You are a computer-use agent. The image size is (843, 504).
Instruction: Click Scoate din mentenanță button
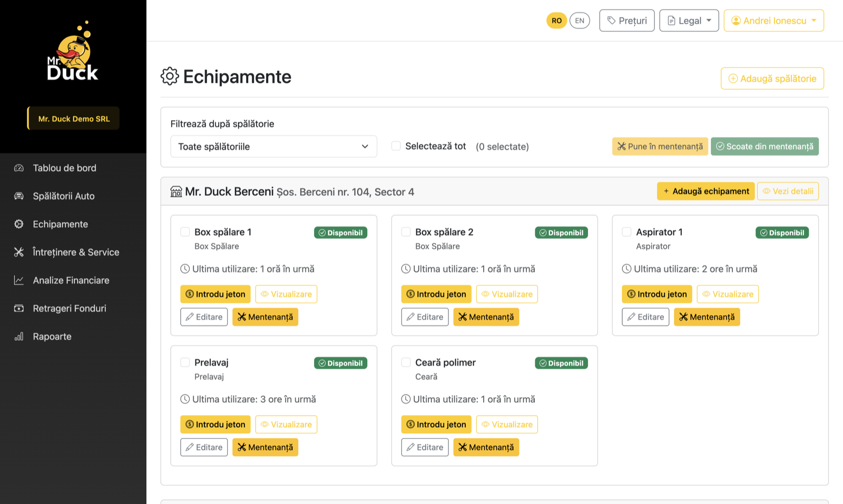coord(764,146)
